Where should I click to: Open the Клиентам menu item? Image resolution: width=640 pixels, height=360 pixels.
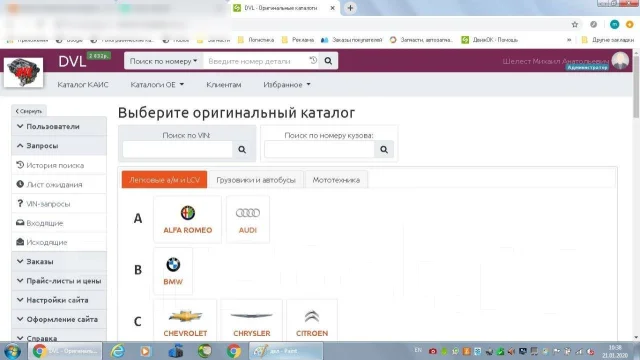point(224,84)
